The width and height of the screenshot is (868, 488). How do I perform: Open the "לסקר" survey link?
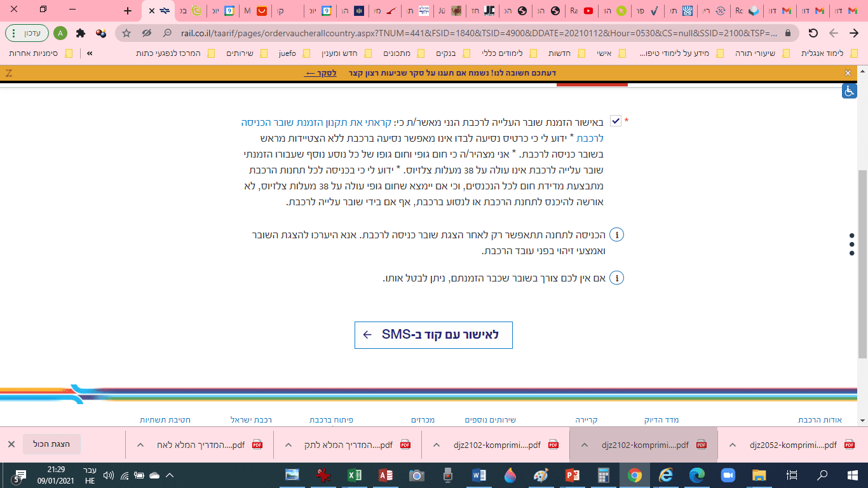pos(321,73)
